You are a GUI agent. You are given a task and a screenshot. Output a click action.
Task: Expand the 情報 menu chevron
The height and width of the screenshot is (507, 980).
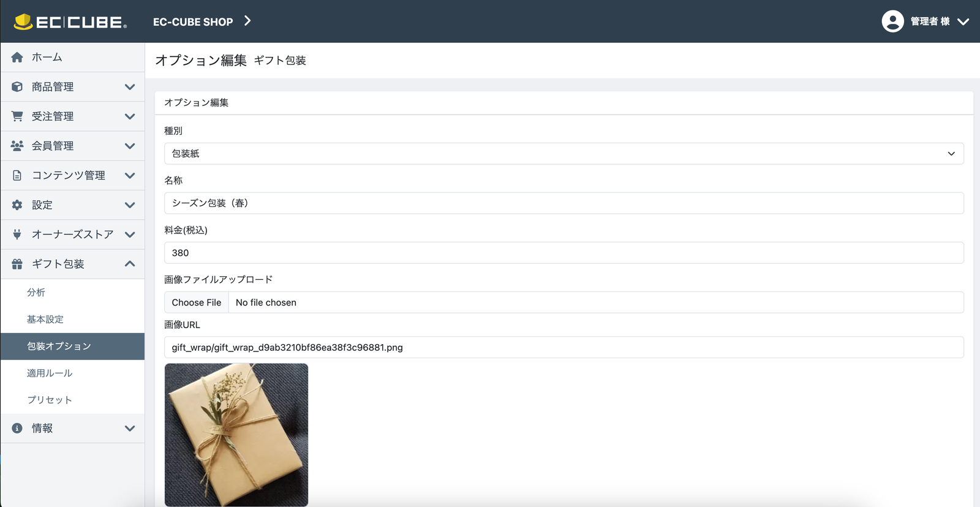pyautogui.click(x=130, y=429)
